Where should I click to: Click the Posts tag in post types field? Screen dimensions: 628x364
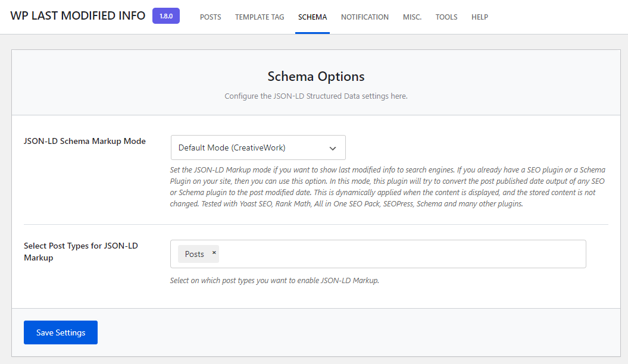click(199, 254)
